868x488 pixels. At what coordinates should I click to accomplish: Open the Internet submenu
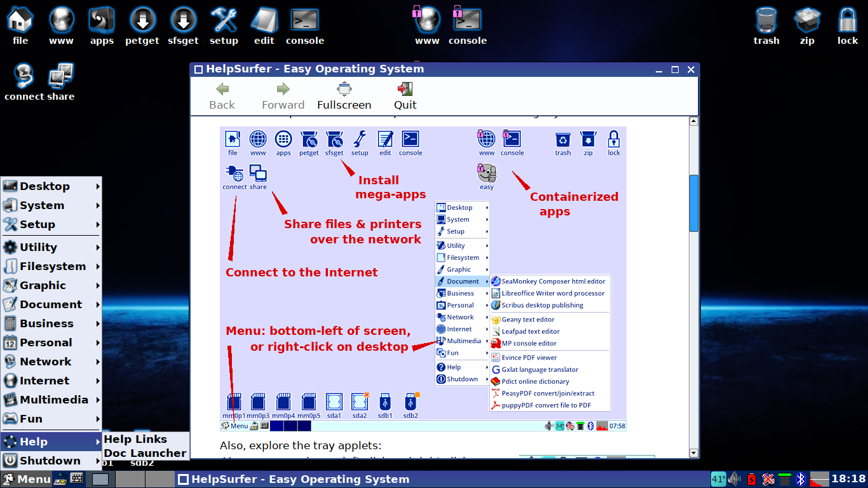pyautogui.click(x=51, y=381)
